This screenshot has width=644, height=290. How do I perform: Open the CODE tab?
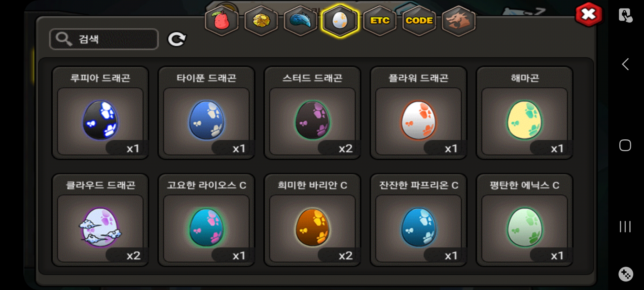pos(419,21)
